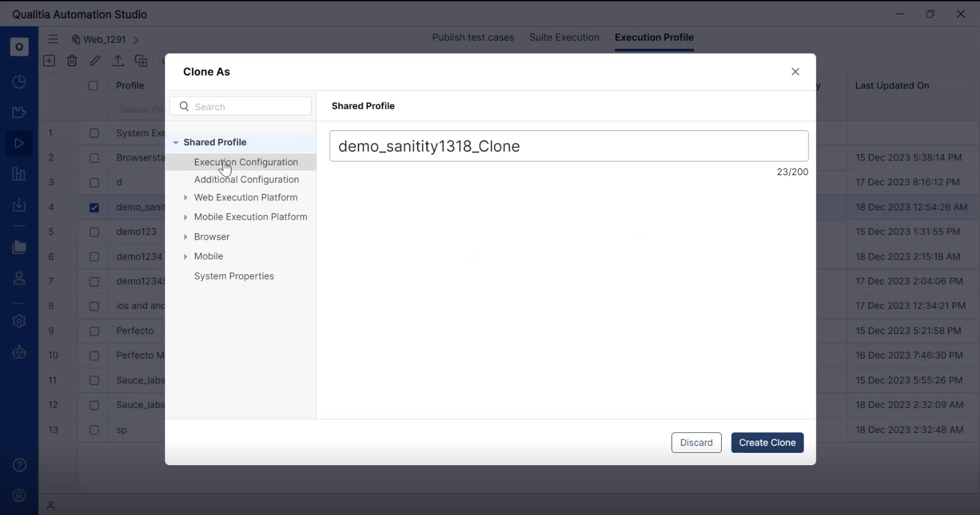Click the pencil edit icon
Screen dimensions: 980x515
click(x=95, y=61)
